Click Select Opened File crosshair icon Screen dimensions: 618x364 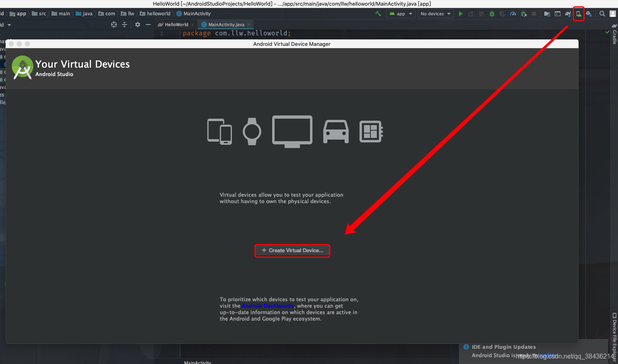(x=114, y=25)
